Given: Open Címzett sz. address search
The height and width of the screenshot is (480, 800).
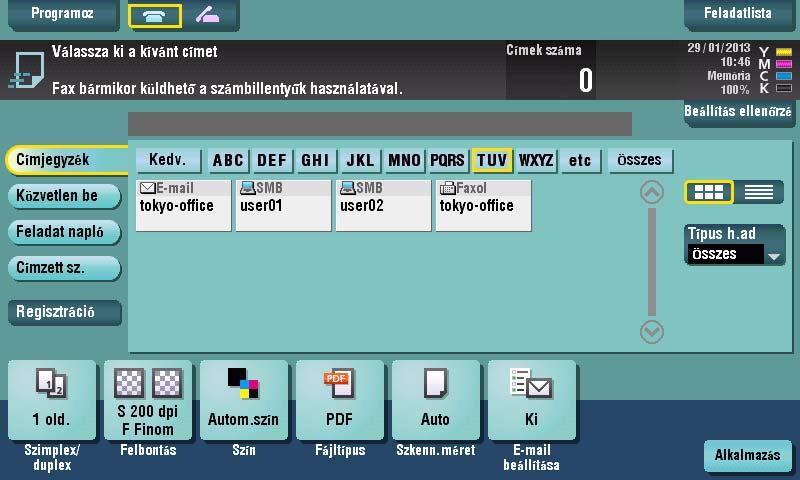Looking at the screenshot, I should pos(65,268).
